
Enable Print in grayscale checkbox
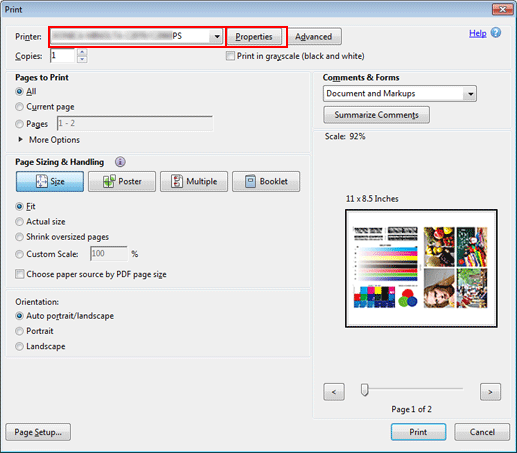click(x=230, y=56)
